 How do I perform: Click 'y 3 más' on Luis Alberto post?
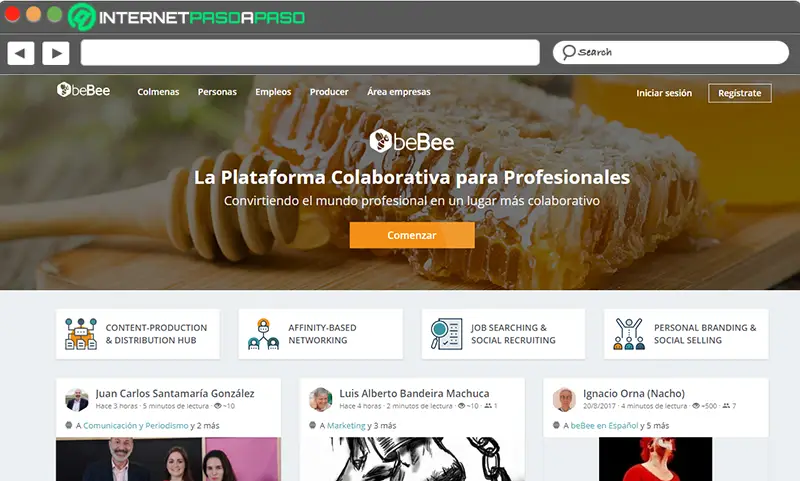[382, 425]
